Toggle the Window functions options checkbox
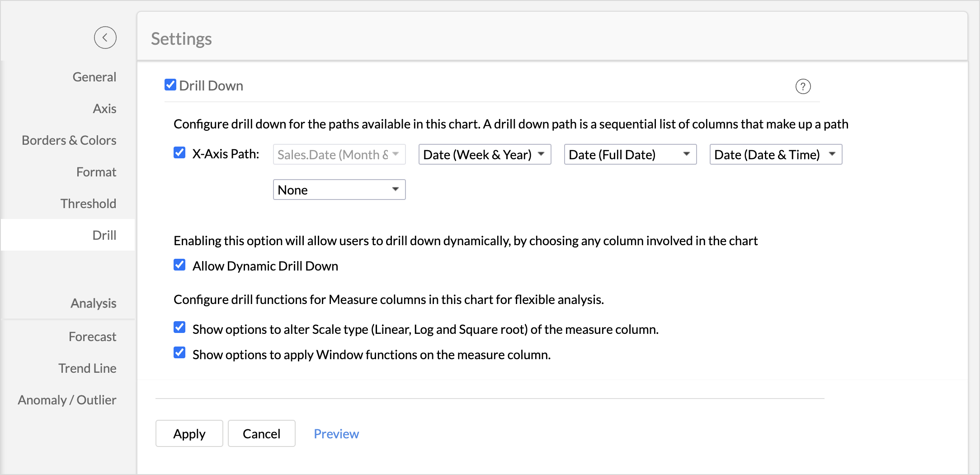The height and width of the screenshot is (475, 980). click(179, 353)
